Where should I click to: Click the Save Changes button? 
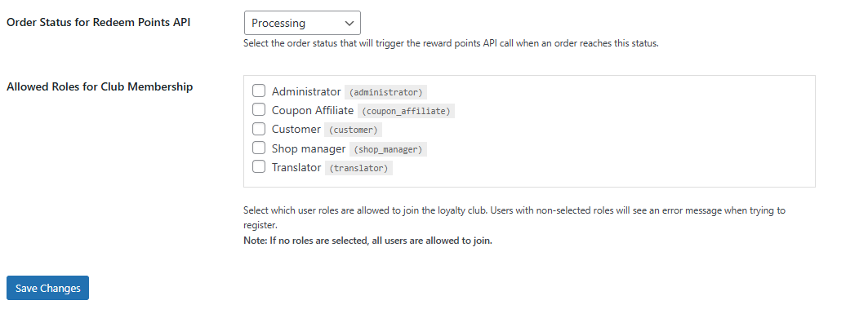47,288
